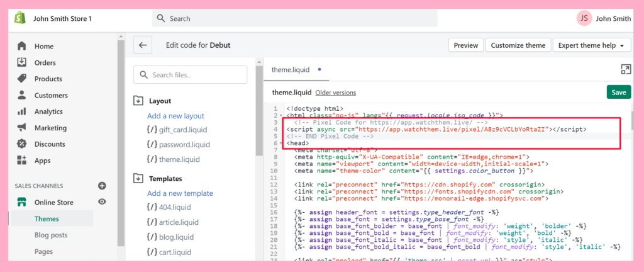Open the Apps section

42,161
